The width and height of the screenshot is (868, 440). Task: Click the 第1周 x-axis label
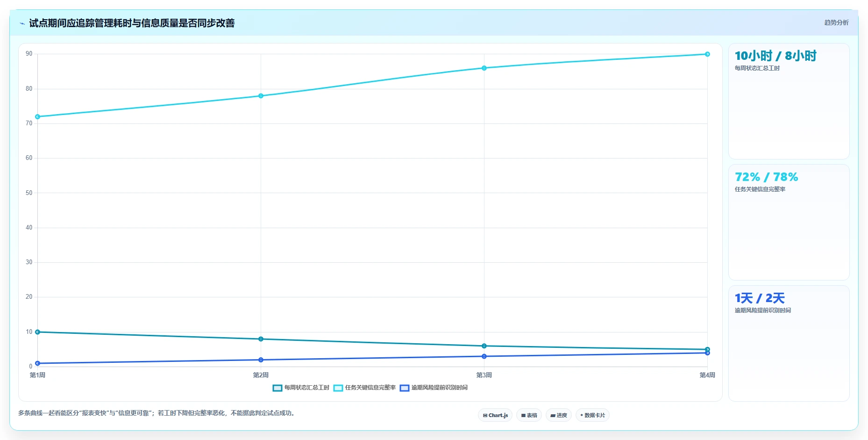click(38, 375)
